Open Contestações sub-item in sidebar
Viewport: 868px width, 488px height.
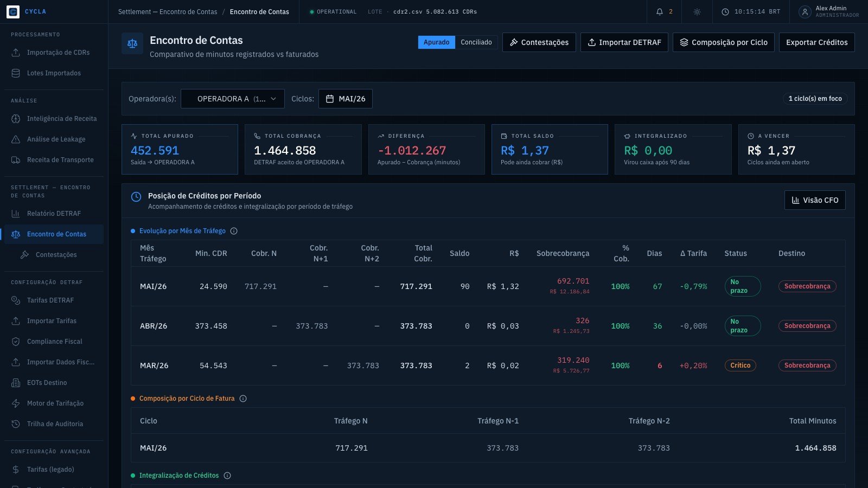(56, 255)
